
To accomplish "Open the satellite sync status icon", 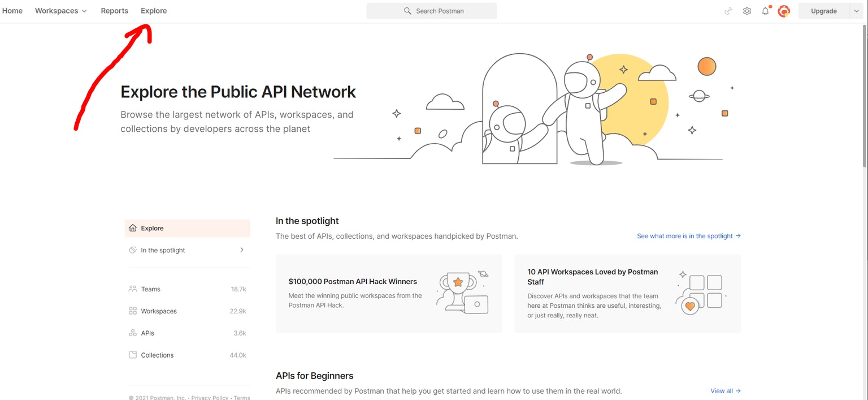I will (x=728, y=11).
